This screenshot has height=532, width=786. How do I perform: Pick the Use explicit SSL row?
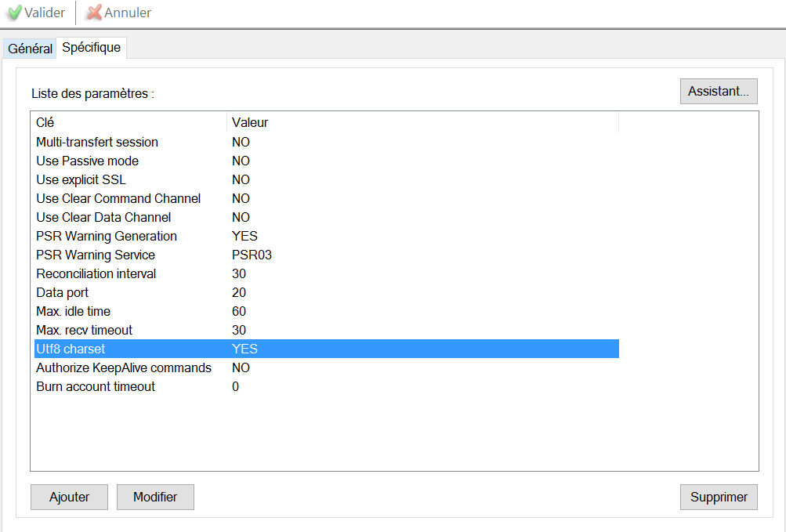pyautogui.click(x=81, y=180)
